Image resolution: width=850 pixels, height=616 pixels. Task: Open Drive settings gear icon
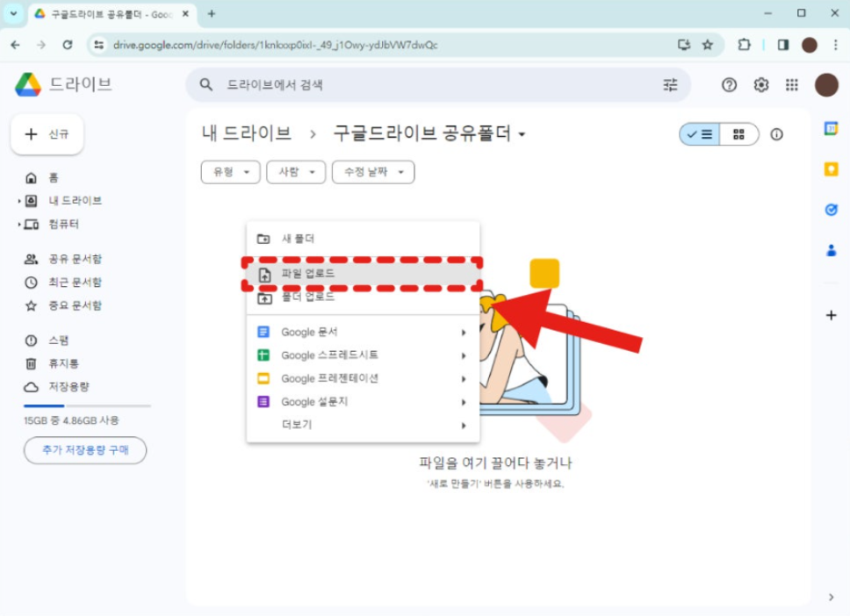pos(761,84)
